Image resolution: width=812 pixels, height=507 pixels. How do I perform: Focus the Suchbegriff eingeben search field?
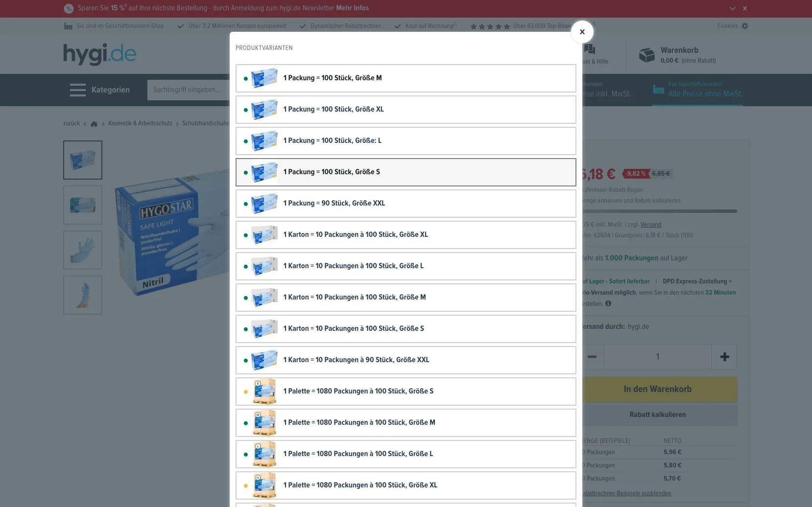pyautogui.click(x=189, y=90)
